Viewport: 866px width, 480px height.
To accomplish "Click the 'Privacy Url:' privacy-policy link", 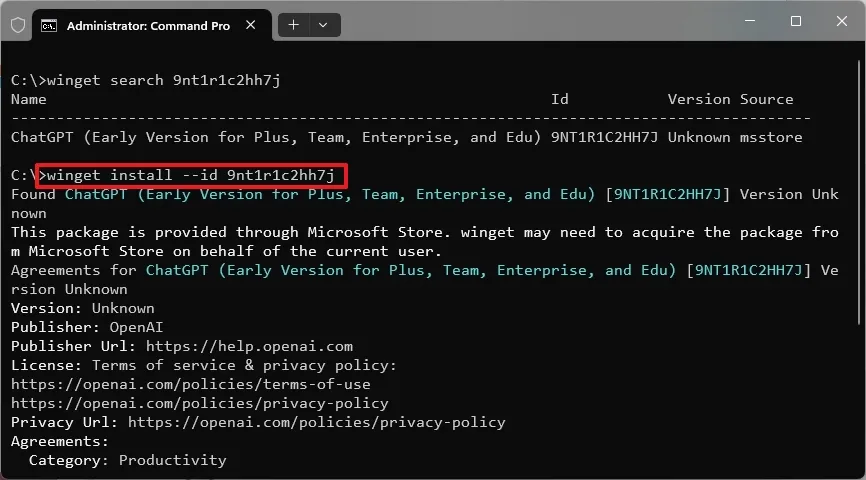I will click(316, 423).
